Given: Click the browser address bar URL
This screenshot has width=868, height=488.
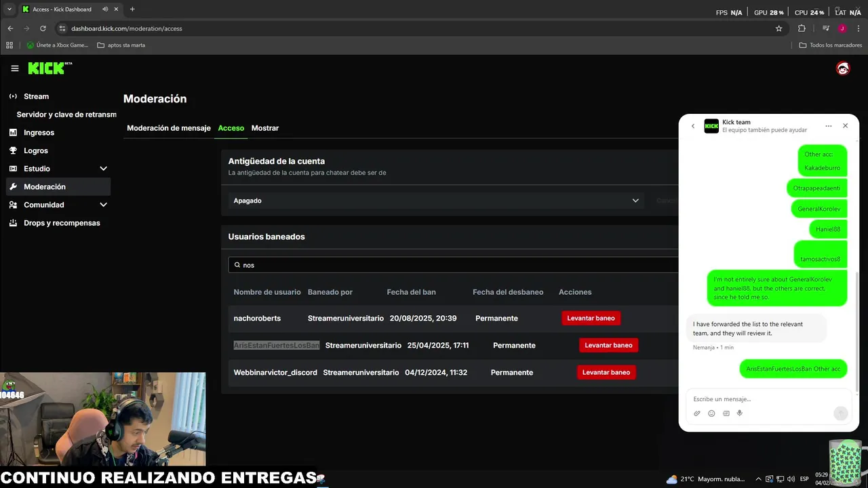Looking at the screenshot, I should [126, 28].
